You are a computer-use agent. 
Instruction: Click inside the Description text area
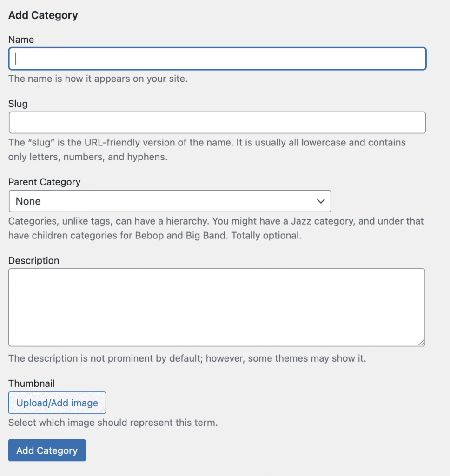(217, 307)
